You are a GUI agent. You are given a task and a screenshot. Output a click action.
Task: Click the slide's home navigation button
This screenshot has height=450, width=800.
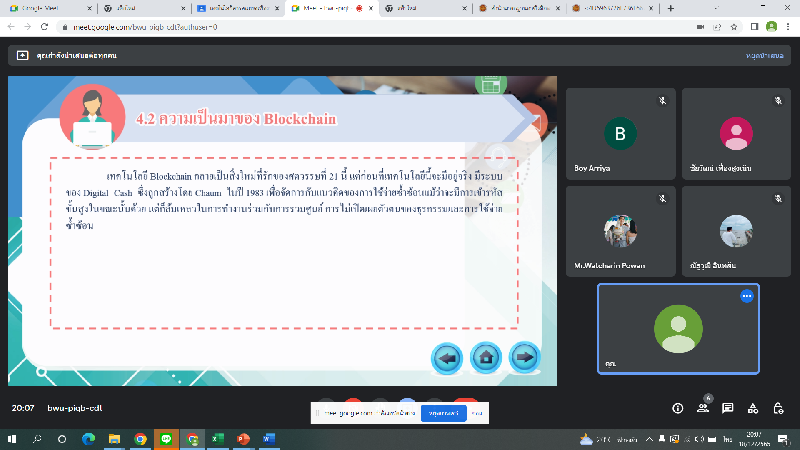click(x=485, y=356)
